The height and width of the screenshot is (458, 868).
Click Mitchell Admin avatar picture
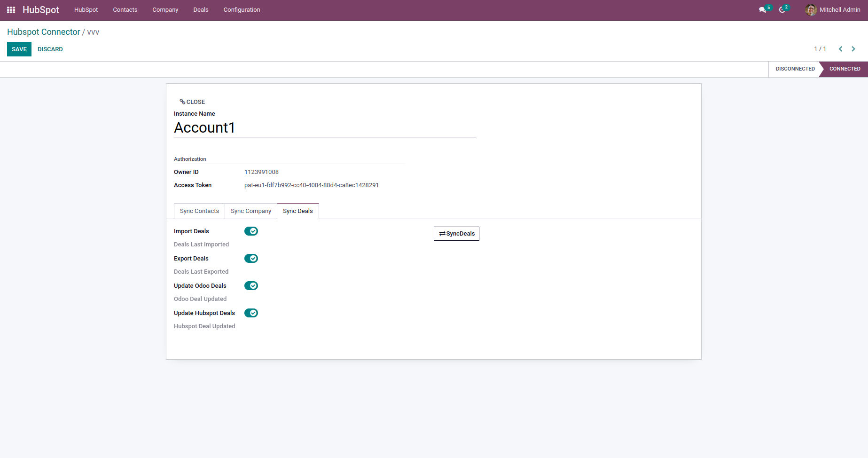point(811,10)
